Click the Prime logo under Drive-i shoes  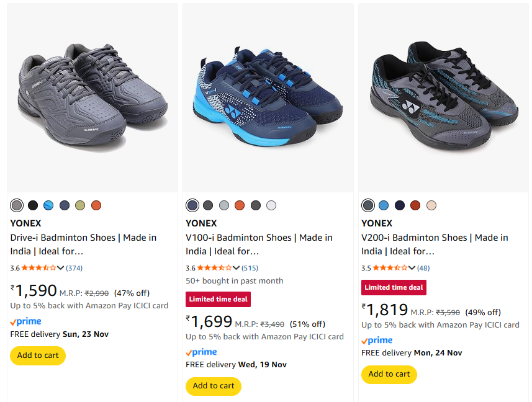click(x=26, y=321)
